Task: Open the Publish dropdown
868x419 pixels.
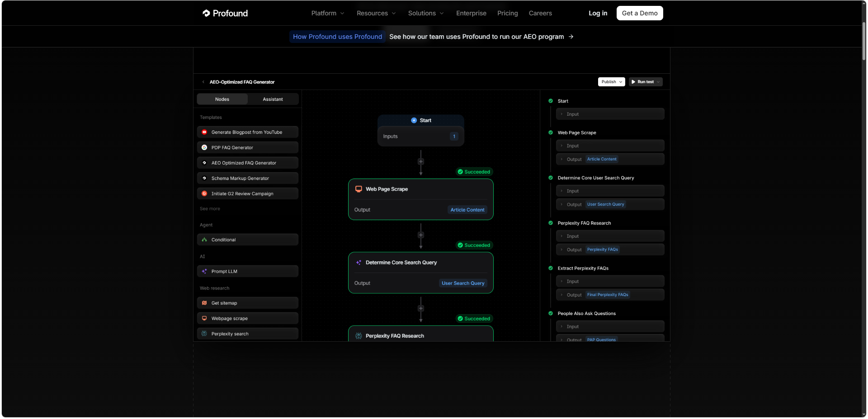Action: pos(612,82)
